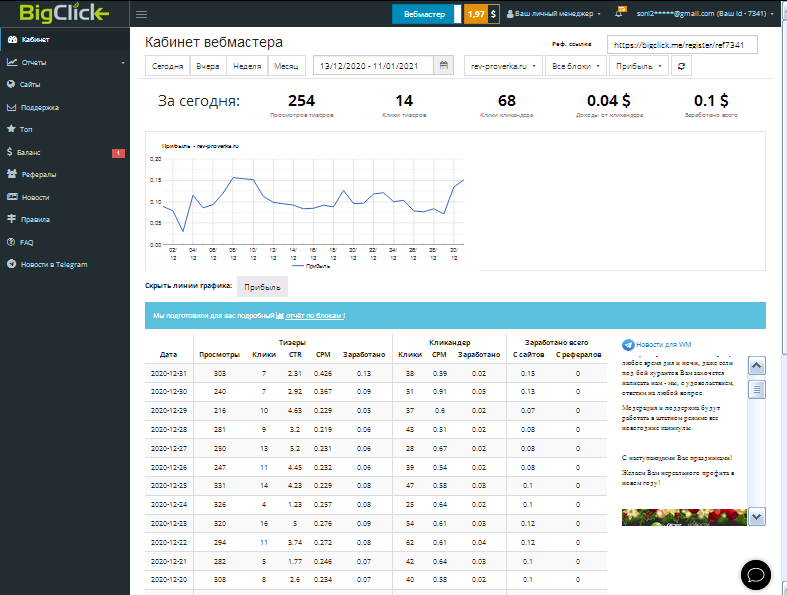Open the rev-proverka.ru site dropdown
This screenshot has width=787, height=595.
click(503, 66)
